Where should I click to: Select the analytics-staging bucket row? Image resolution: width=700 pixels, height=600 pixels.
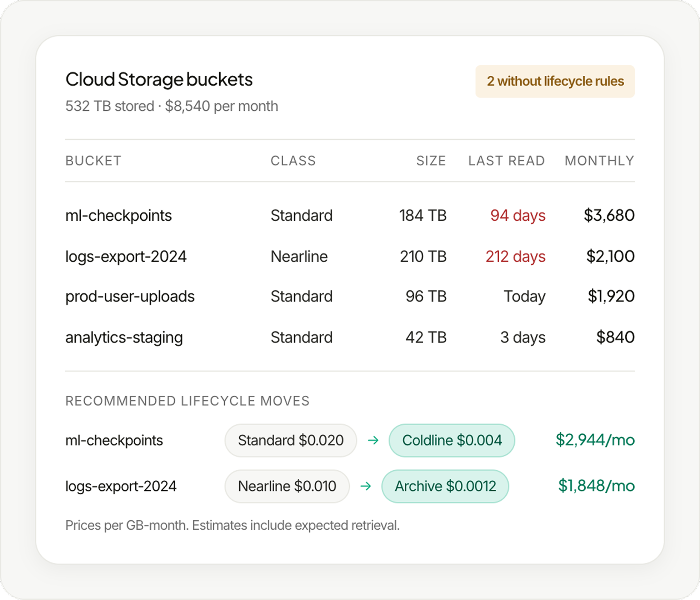point(350,337)
